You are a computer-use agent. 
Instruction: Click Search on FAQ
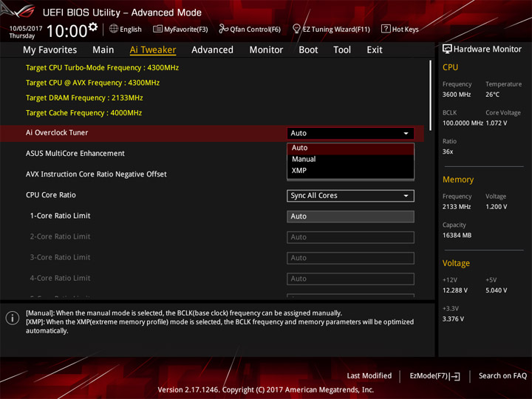coord(503,375)
